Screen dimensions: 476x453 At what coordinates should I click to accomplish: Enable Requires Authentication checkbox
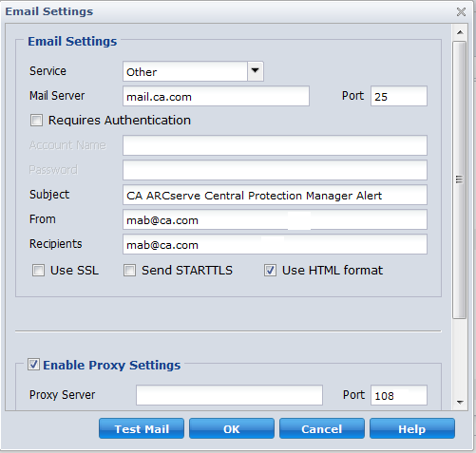pyautogui.click(x=36, y=121)
